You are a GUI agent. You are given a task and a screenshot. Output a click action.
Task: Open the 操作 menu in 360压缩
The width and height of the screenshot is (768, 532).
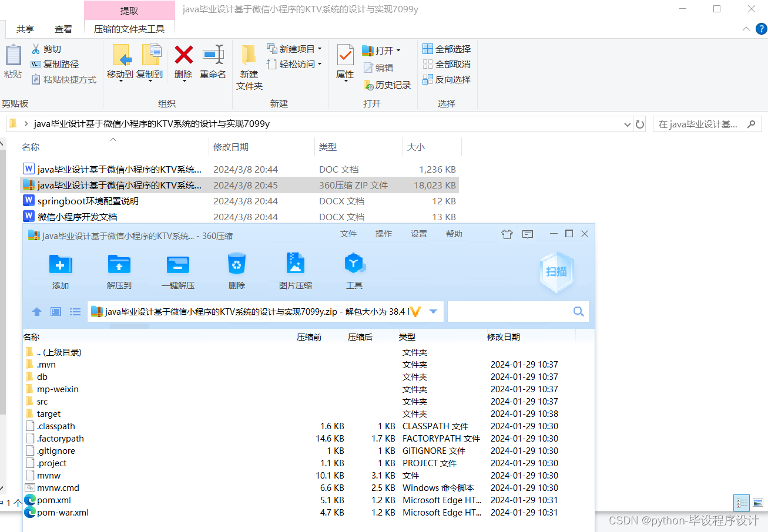(x=384, y=234)
